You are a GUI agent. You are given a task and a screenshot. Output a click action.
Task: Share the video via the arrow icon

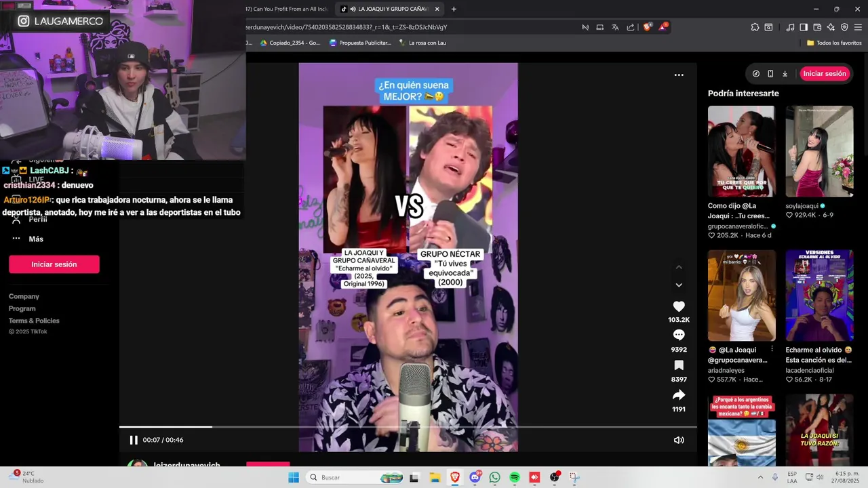pos(679,395)
